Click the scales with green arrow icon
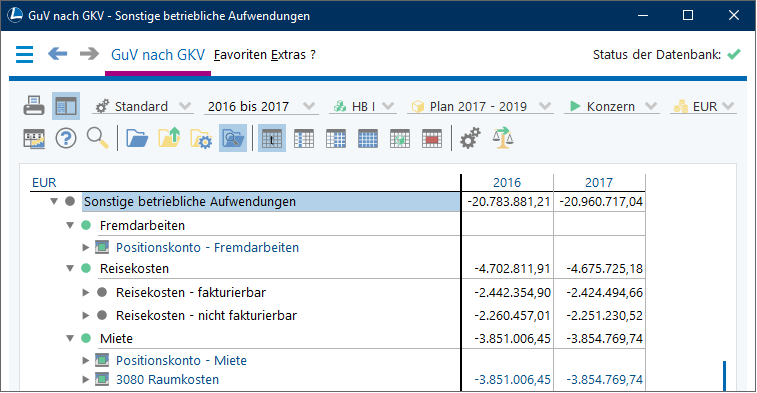This screenshot has width=757, height=393. tap(503, 138)
